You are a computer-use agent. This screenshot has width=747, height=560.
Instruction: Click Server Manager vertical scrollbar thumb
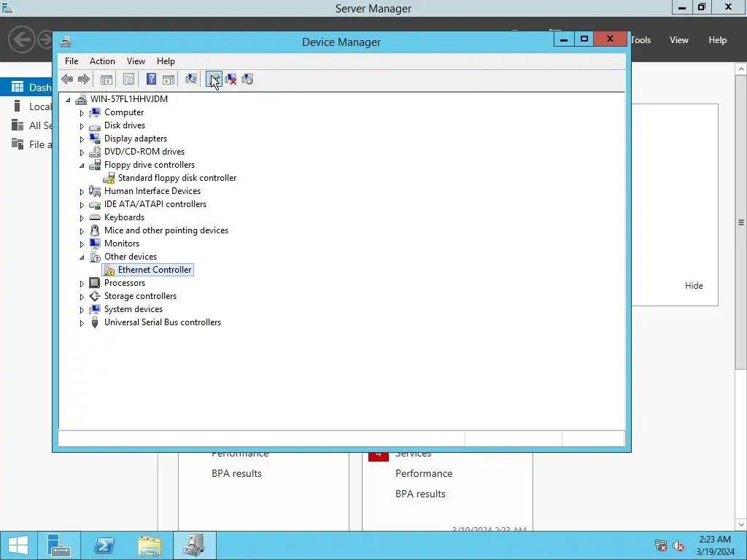click(x=741, y=223)
